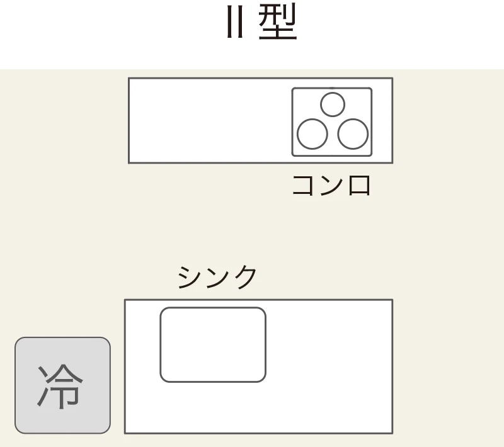Select worktop area right of the sink
The image size is (504, 447).
[x=328, y=366]
